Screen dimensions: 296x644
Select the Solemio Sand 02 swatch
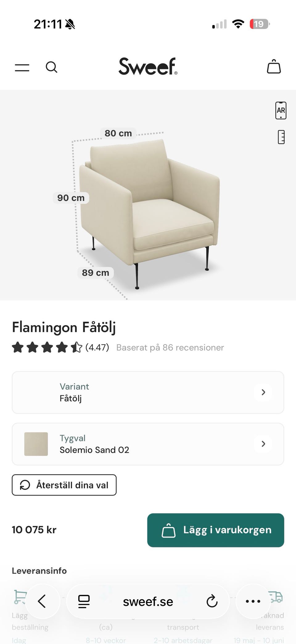[36, 444]
